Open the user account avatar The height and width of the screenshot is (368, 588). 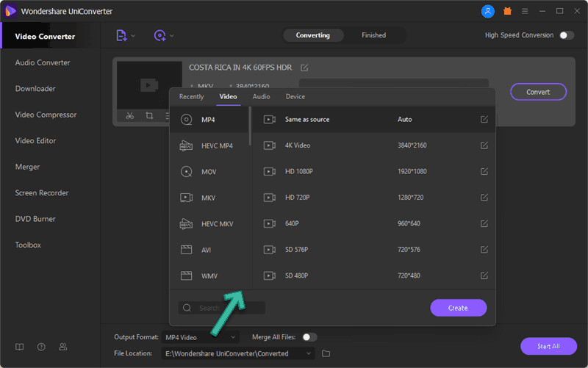point(488,11)
